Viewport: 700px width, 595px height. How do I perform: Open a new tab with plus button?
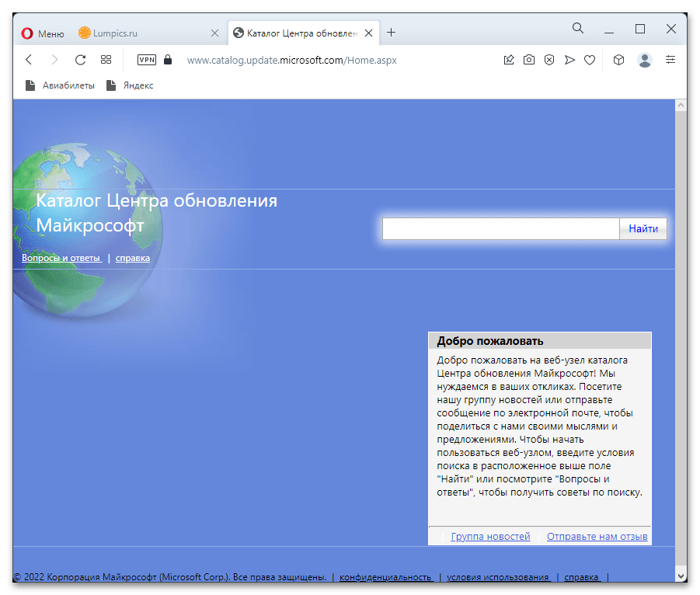tap(392, 33)
